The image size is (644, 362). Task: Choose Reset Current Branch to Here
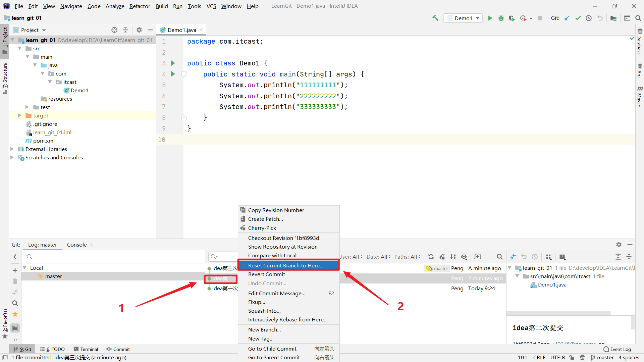288,265
